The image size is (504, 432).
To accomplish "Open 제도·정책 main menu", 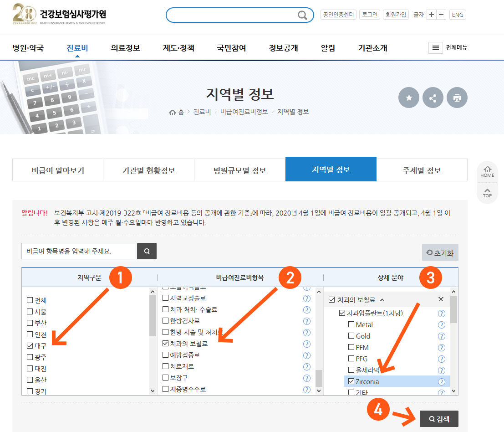I will point(178,48).
